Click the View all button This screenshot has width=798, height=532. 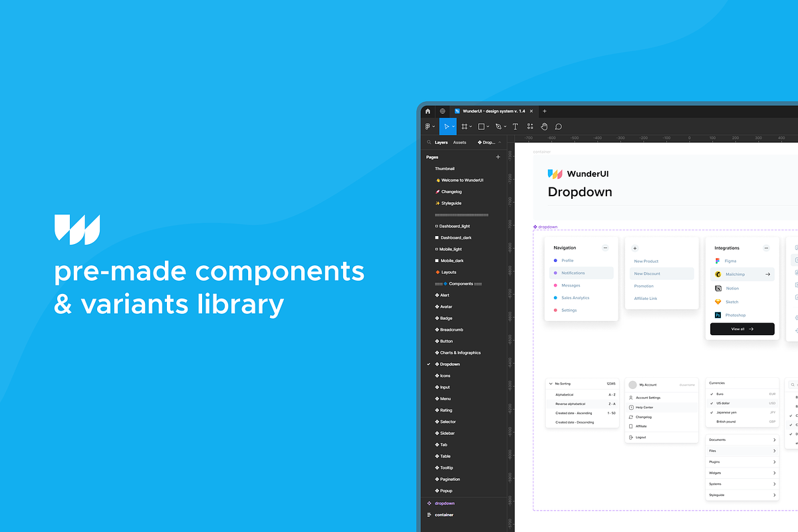(742, 329)
